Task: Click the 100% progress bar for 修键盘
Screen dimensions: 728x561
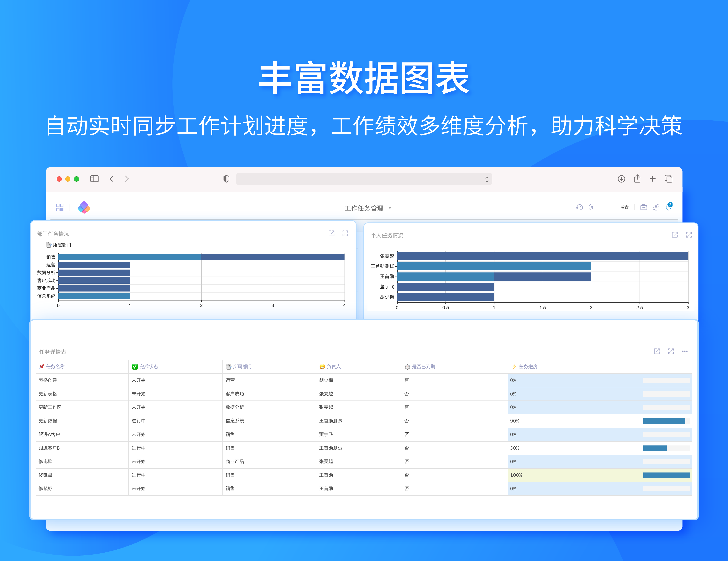Action: [666, 475]
